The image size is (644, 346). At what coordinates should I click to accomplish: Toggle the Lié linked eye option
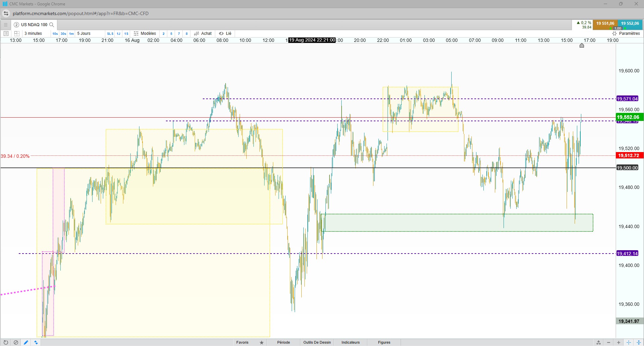pyautogui.click(x=225, y=33)
